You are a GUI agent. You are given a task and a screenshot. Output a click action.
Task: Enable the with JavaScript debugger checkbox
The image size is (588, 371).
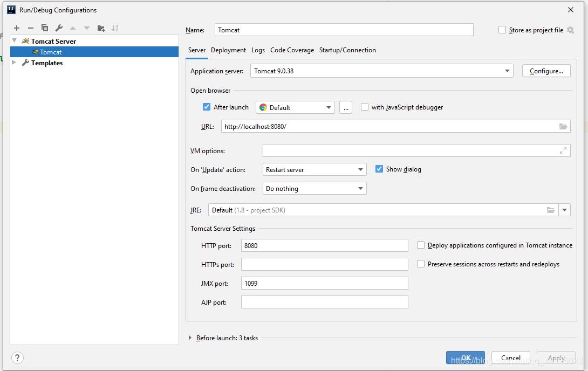pos(365,107)
